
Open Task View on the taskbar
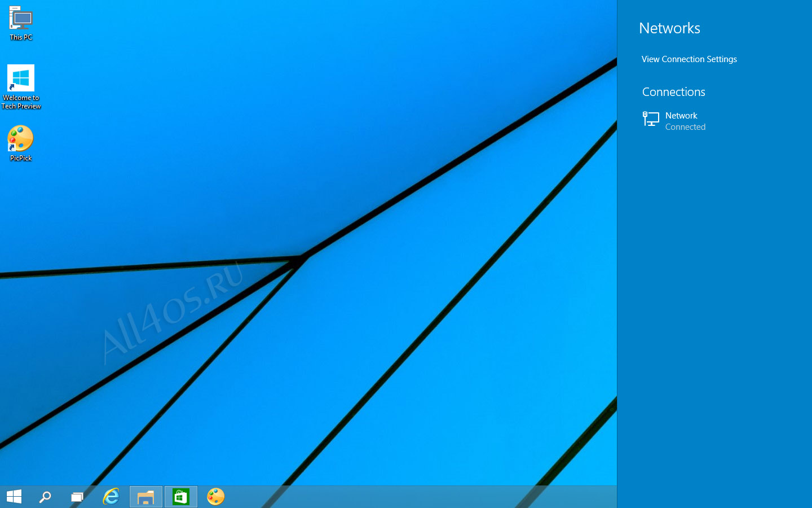tap(77, 497)
